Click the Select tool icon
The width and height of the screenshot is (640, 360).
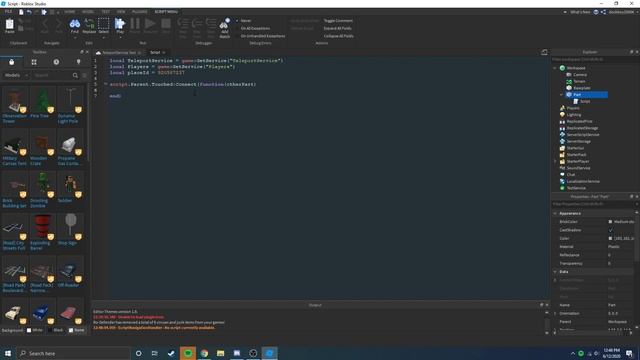104,25
